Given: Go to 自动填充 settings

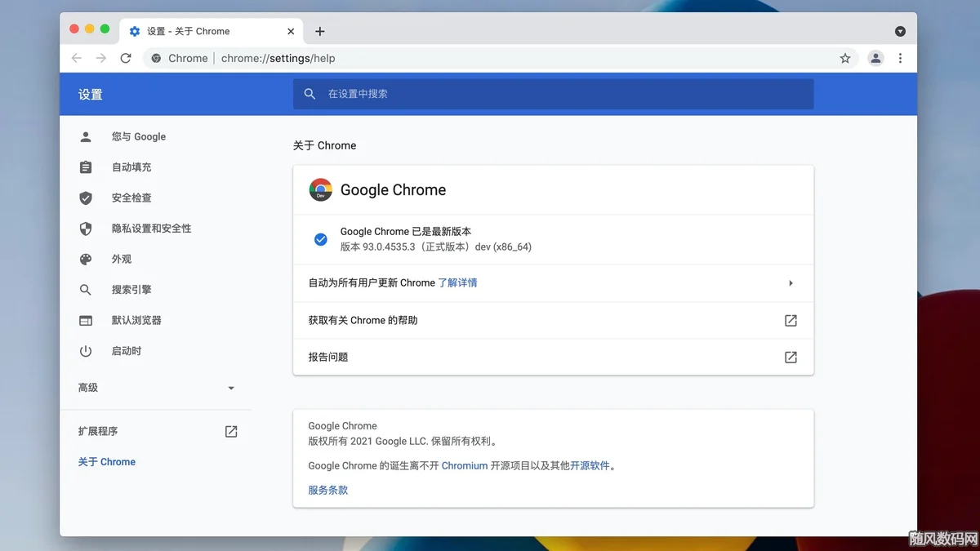Looking at the screenshot, I should point(131,167).
